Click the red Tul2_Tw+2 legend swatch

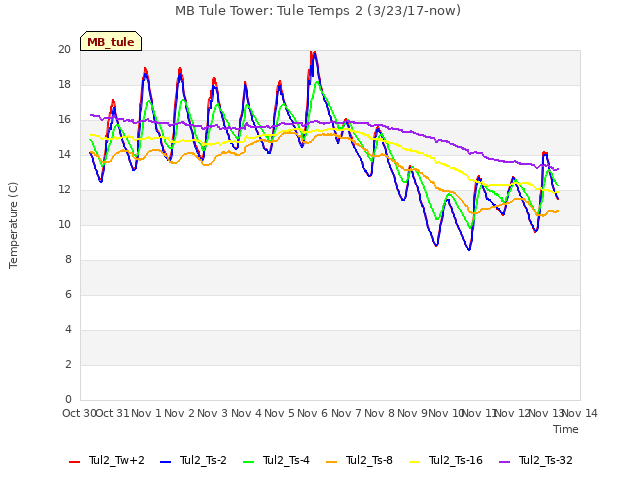pos(74,462)
